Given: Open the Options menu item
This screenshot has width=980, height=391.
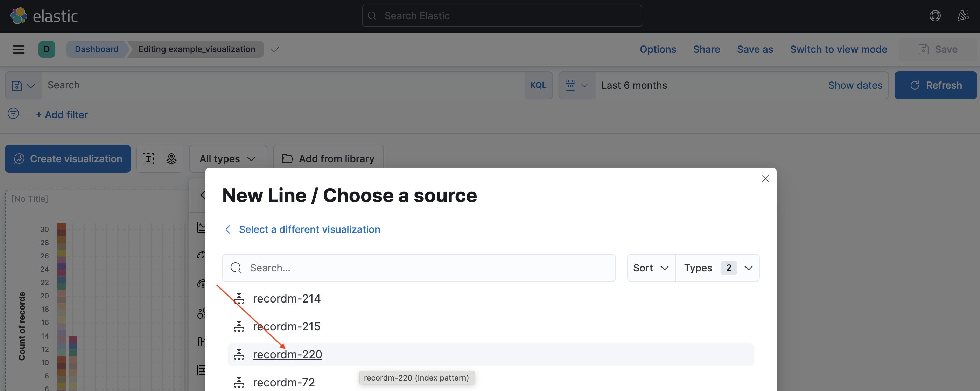Looking at the screenshot, I should point(657,49).
